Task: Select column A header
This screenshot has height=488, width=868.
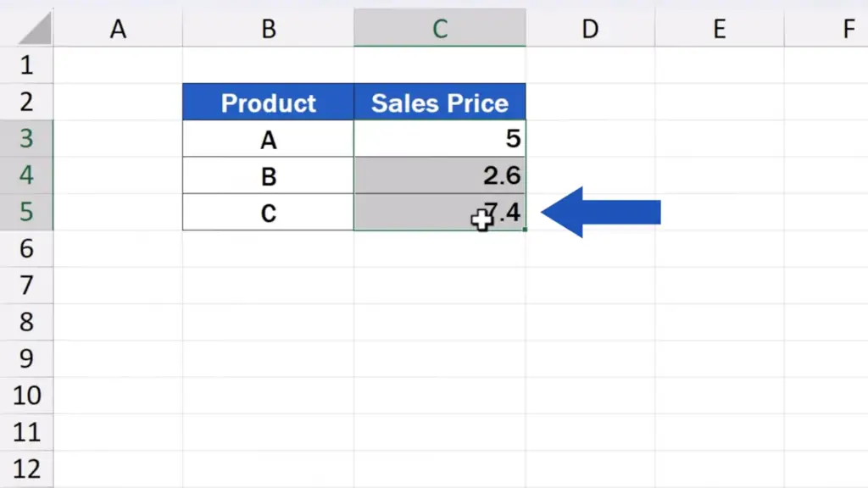Action: (118, 28)
